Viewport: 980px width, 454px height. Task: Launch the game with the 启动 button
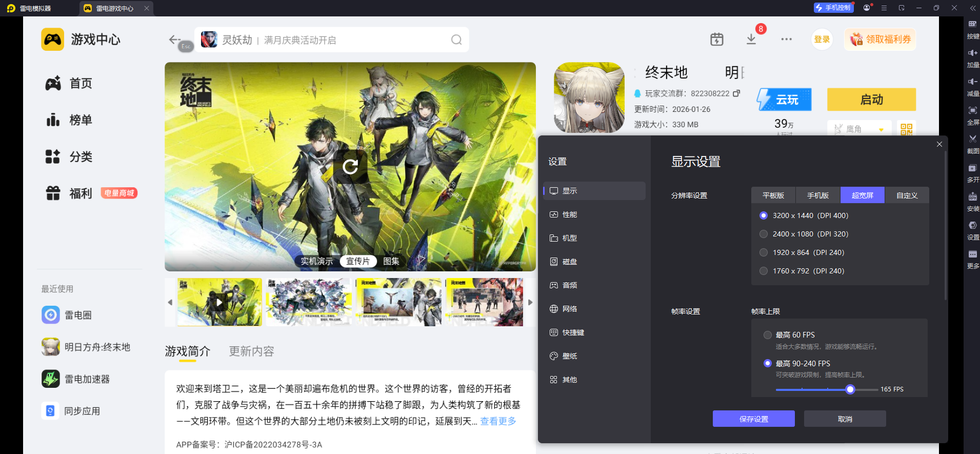pos(871,100)
